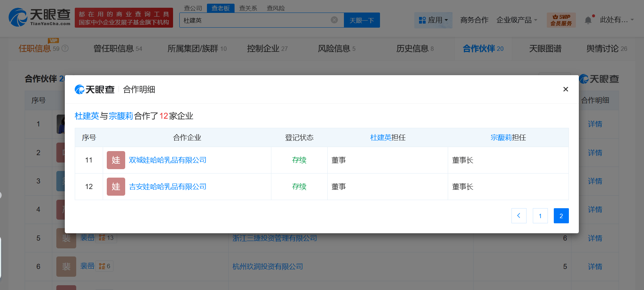Open the 吉安娃哈哈乳品有限公司 link
644x290 pixels.
(168, 186)
